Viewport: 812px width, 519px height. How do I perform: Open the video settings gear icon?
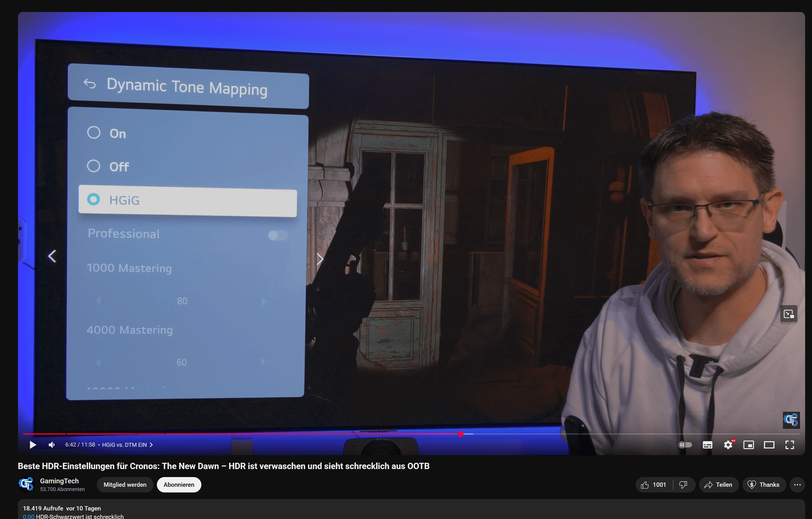(x=728, y=445)
